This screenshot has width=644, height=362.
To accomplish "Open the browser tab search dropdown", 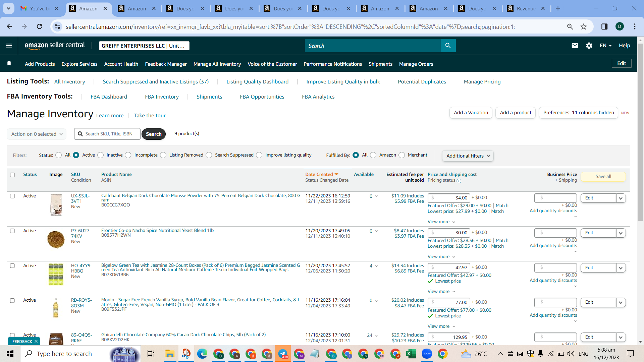I will pyautogui.click(x=8, y=8).
